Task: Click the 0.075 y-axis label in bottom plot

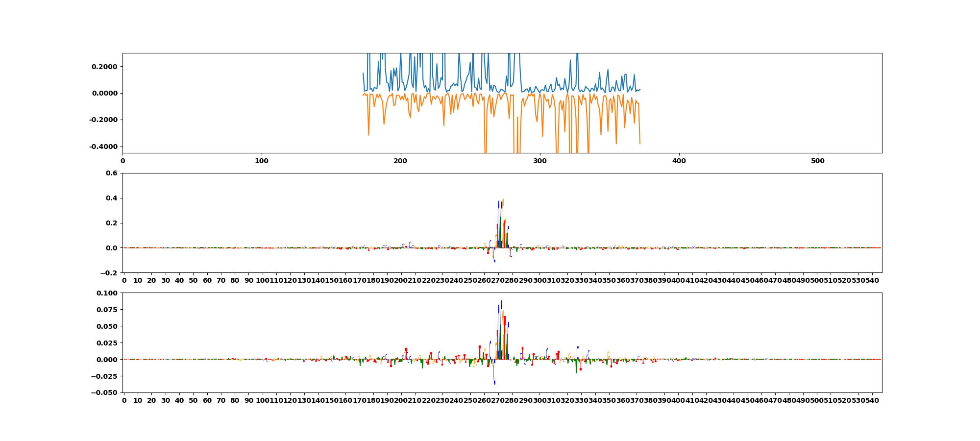Action: [x=106, y=310]
